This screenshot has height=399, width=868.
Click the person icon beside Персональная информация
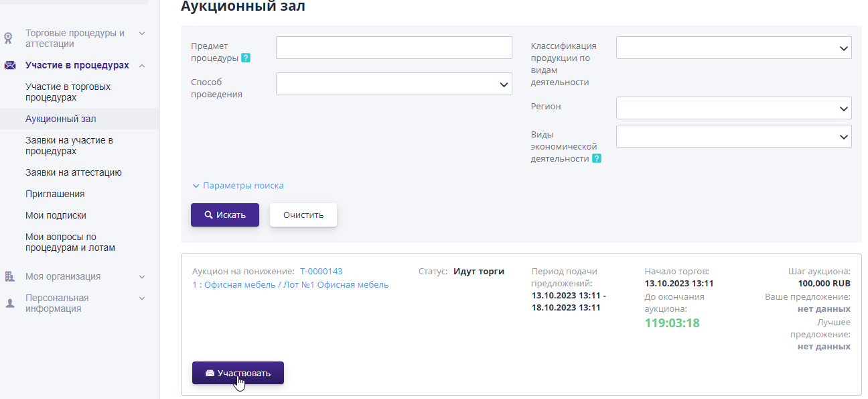click(x=9, y=300)
